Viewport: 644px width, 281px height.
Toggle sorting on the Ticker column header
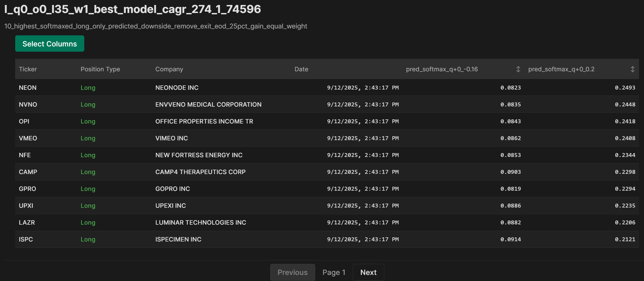[28, 69]
